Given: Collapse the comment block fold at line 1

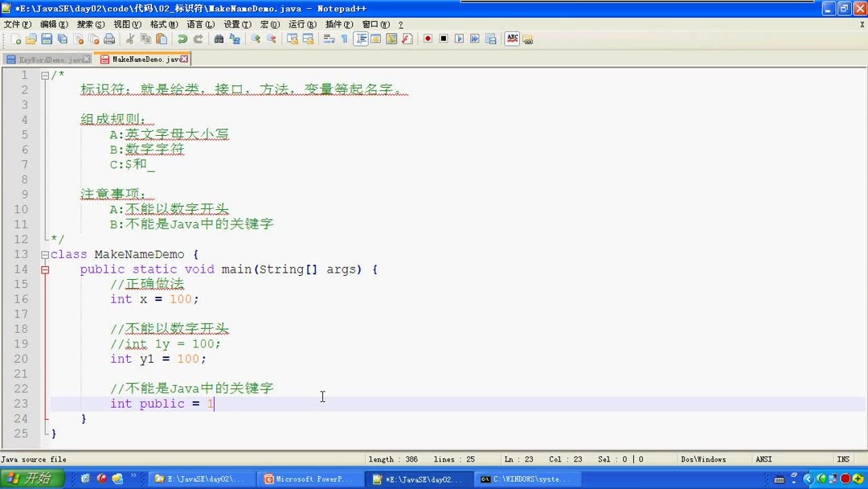Looking at the screenshot, I should pyautogui.click(x=44, y=74).
